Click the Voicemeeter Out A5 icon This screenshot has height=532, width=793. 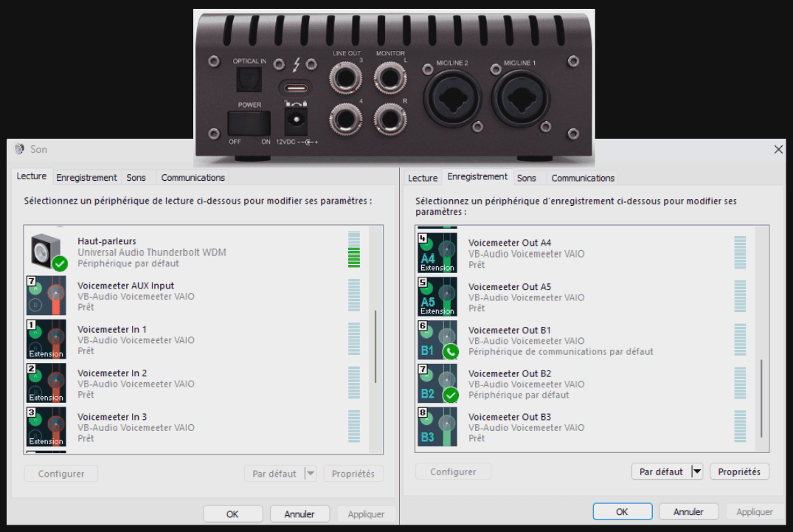(x=437, y=297)
